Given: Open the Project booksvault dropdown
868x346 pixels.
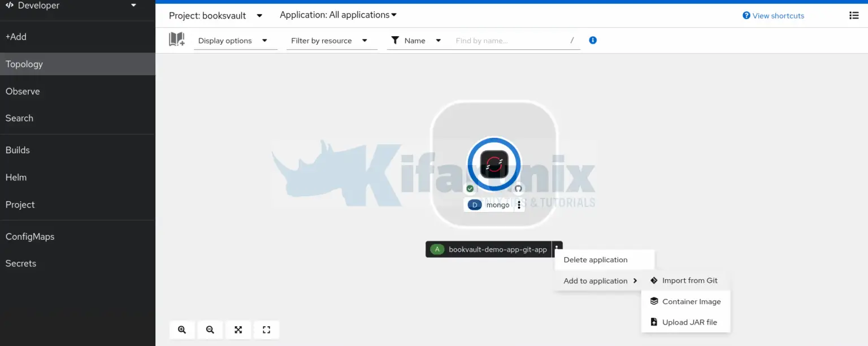Looking at the screenshot, I should 215,15.
